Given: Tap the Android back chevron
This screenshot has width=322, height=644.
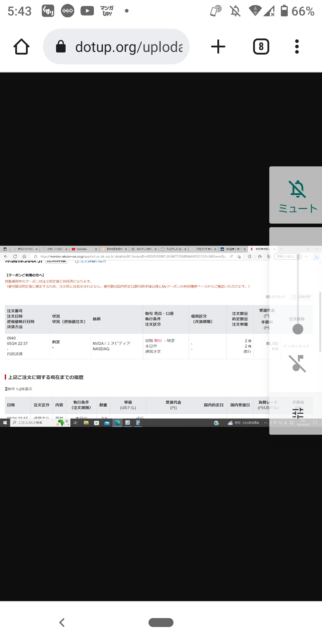Looking at the screenshot, I should pos(62,623).
